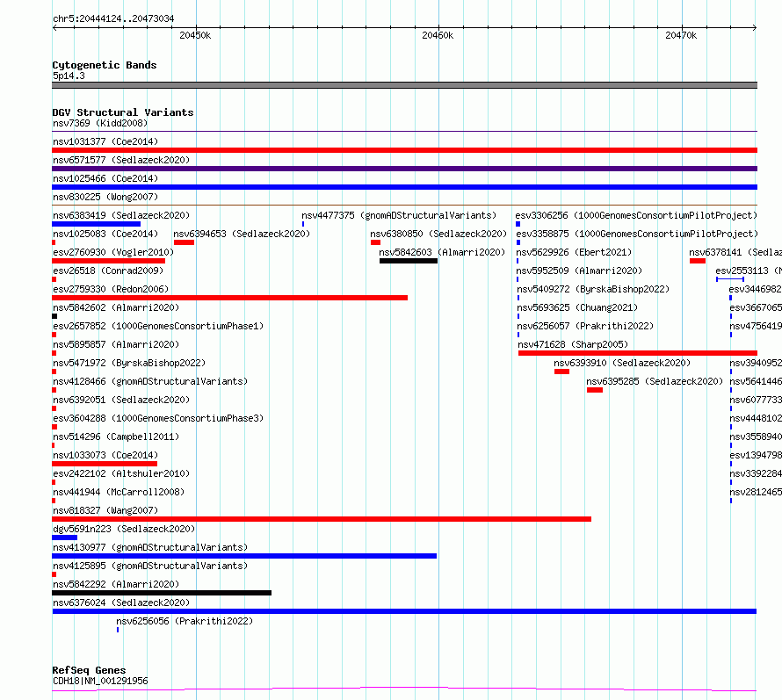Click the black nsv5842292 (Almarri2020) bar
This screenshot has width=782, height=700.
[x=162, y=593]
